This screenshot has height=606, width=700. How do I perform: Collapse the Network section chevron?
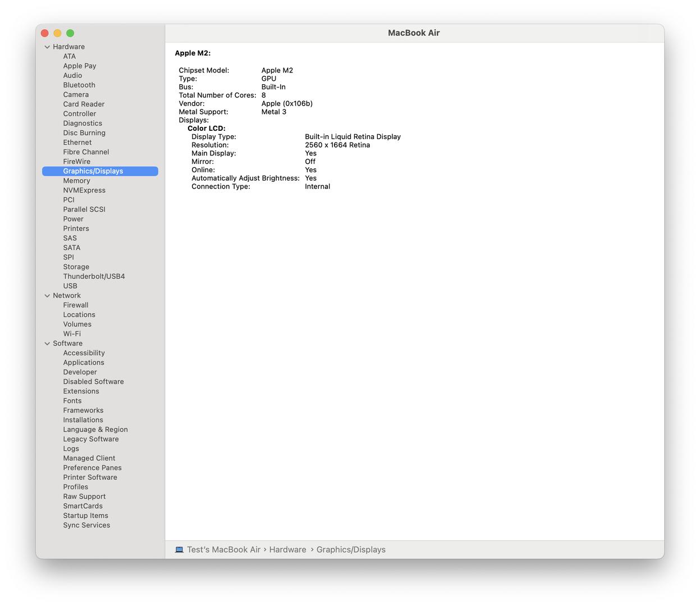pos(47,296)
